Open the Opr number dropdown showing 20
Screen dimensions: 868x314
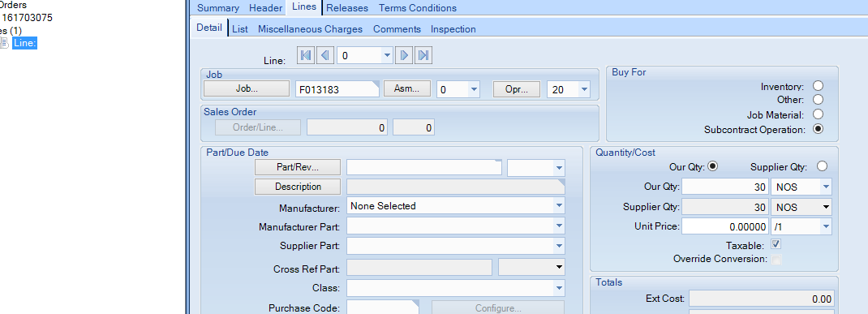click(x=585, y=89)
